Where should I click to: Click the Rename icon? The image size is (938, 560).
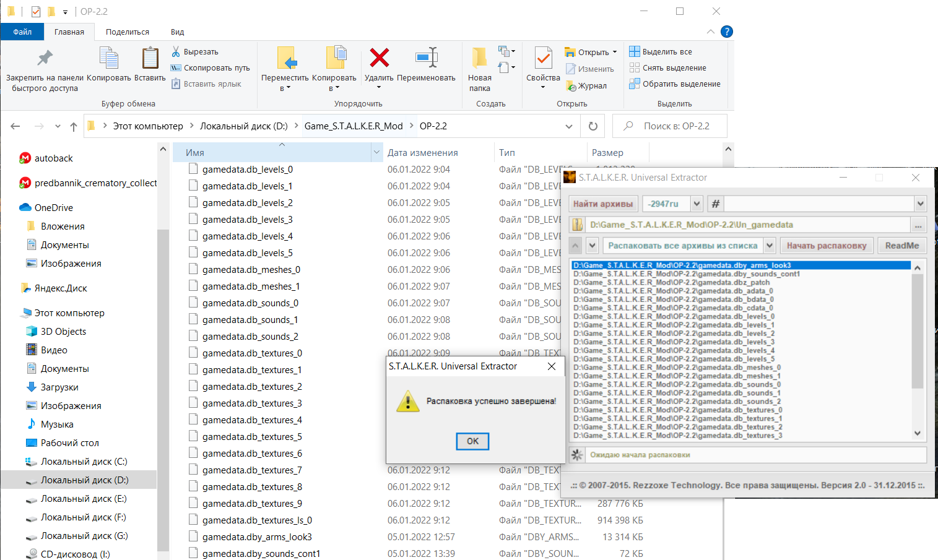click(x=427, y=58)
